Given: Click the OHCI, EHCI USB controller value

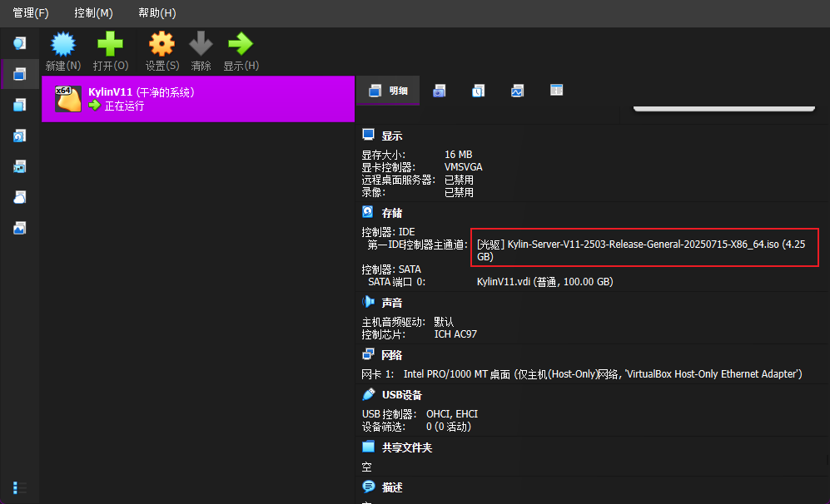Looking at the screenshot, I should click(452, 414).
